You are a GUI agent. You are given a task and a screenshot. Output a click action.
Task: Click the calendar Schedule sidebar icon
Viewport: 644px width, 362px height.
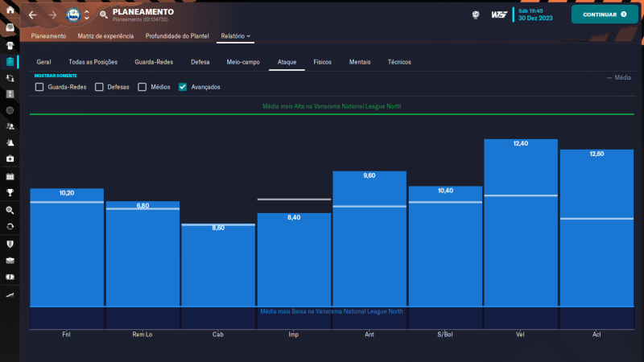pos(10,176)
